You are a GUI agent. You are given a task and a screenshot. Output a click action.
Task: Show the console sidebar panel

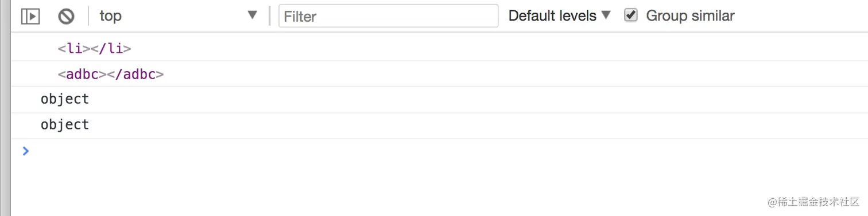click(30, 16)
